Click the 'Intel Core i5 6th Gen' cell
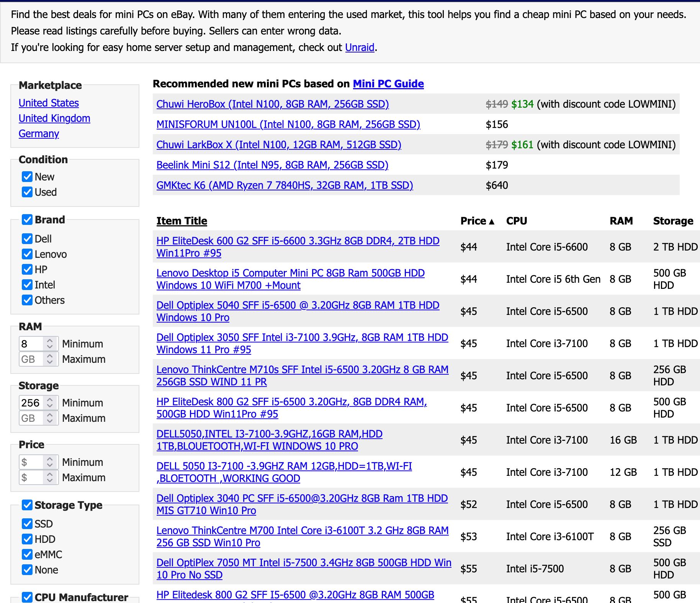This screenshot has width=700, height=603. (x=553, y=279)
